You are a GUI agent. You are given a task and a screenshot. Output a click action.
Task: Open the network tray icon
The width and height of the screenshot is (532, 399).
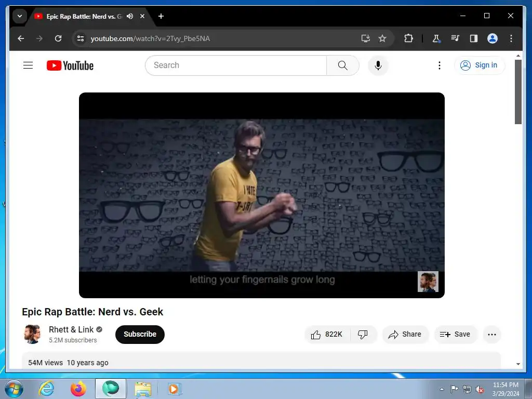tap(467, 389)
